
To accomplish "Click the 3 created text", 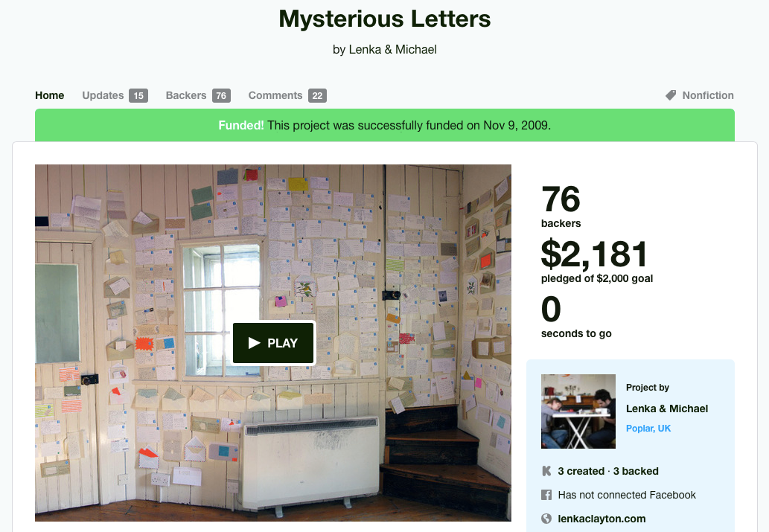I will (x=581, y=471).
